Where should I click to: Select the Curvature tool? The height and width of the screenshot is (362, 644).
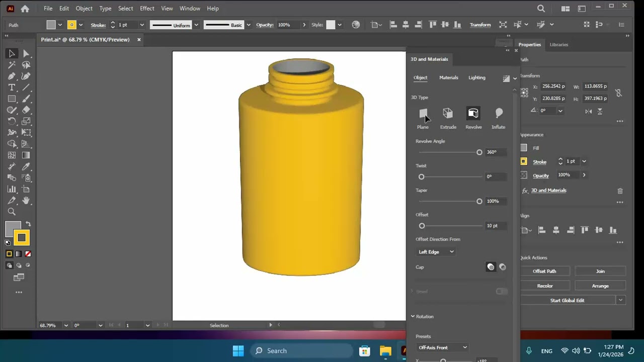pos(26,76)
